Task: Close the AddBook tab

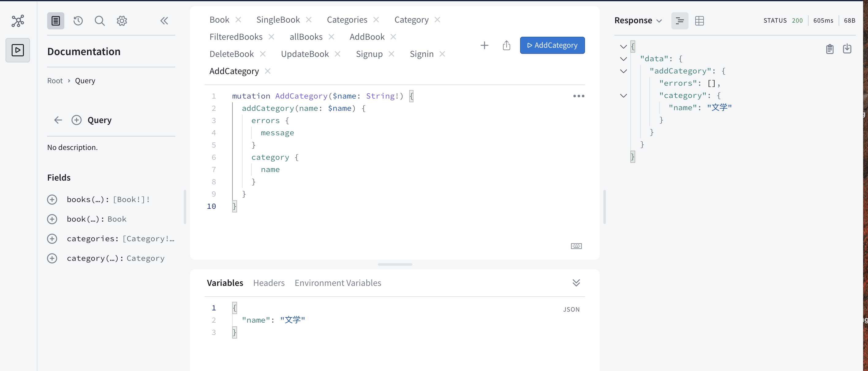Action: click(x=393, y=37)
